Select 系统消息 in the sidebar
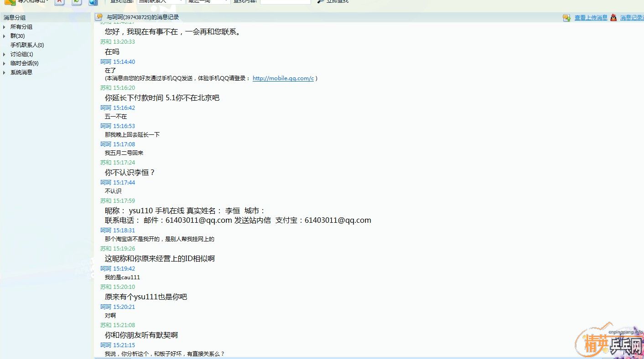644x359 pixels. 21,72
